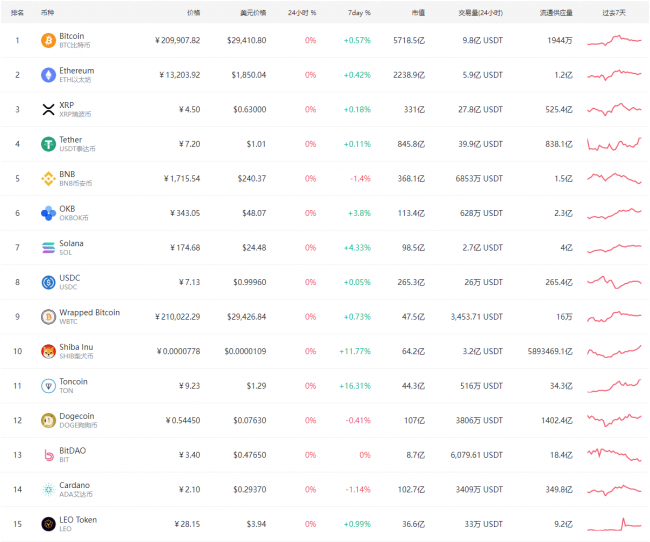
Task: Click OKB 7-day change +3.8%
Action: (359, 213)
